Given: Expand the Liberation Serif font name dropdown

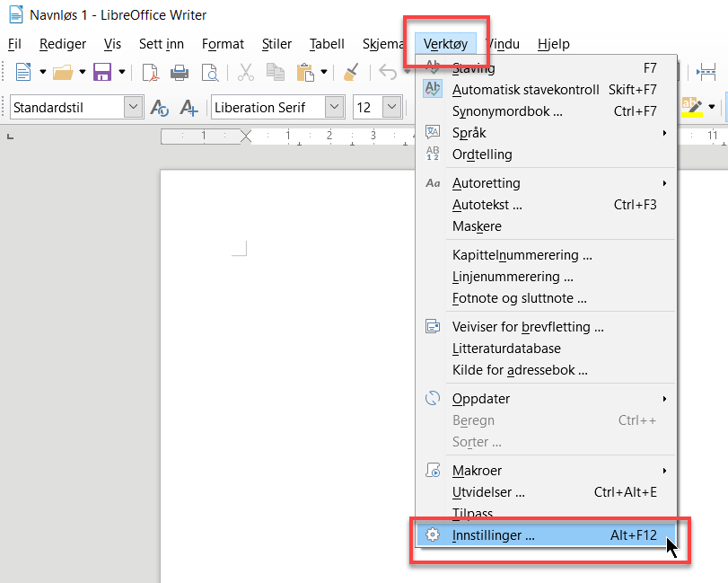Looking at the screenshot, I should coord(335,108).
